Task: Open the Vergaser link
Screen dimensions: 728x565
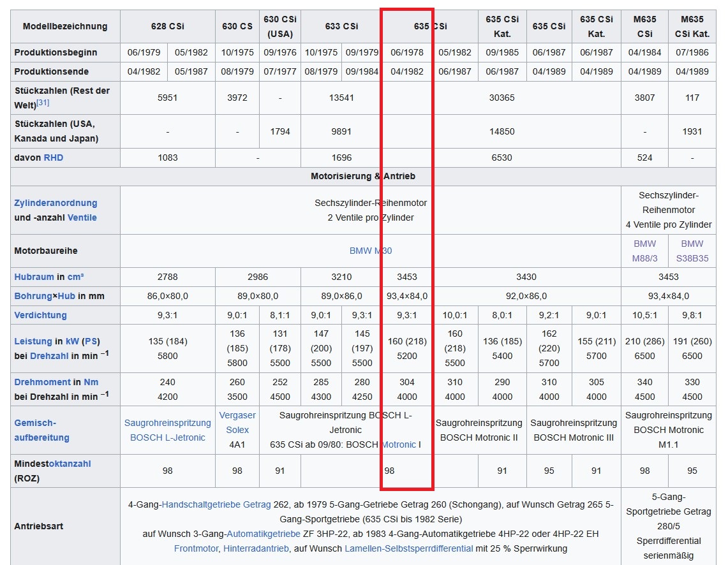Action: pyautogui.click(x=237, y=415)
